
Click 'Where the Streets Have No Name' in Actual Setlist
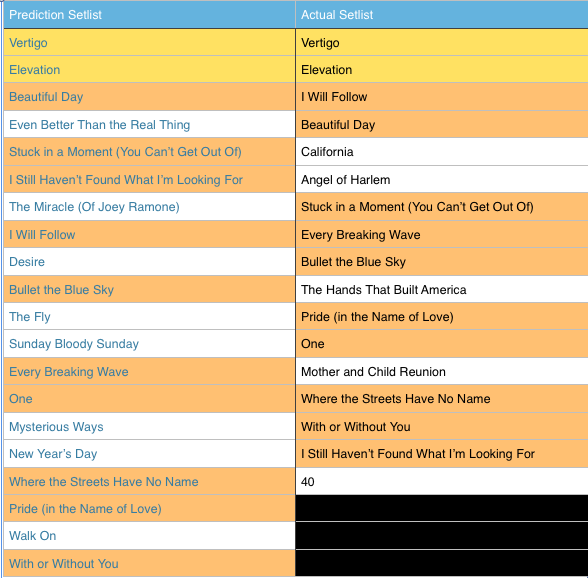coord(442,398)
